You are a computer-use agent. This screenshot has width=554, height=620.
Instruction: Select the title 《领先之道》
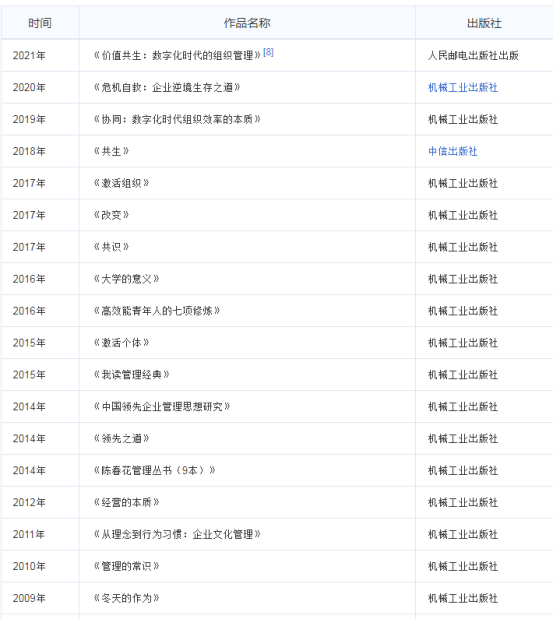click(121, 439)
